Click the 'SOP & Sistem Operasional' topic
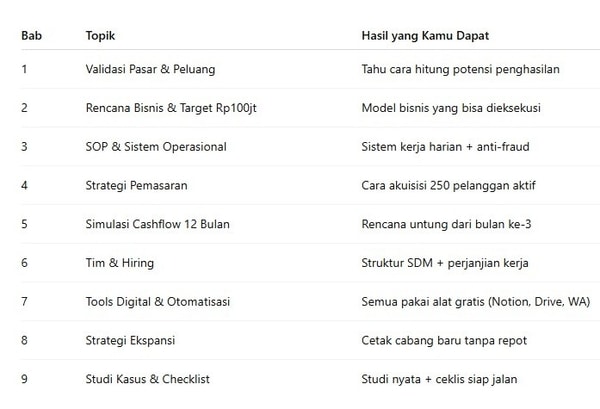This screenshot has width=600, height=409. (156, 147)
